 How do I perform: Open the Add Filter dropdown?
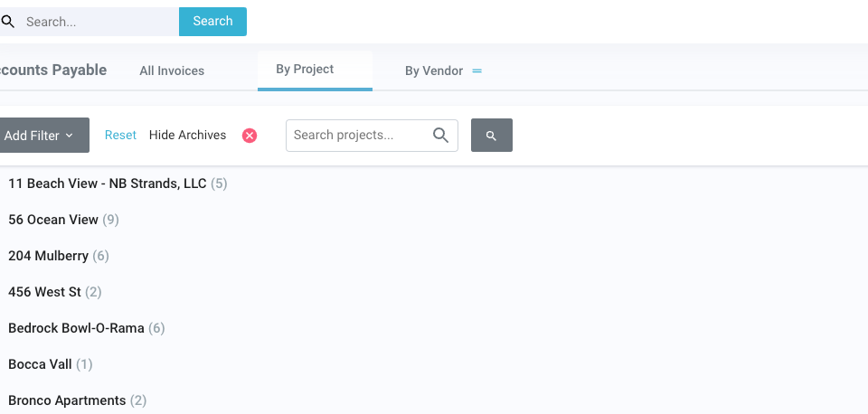pos(40,136)
